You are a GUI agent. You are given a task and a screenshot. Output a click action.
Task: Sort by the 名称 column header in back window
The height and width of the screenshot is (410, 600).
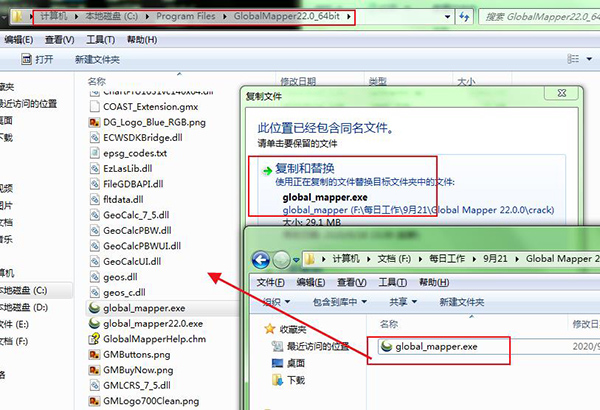(96, 81)
